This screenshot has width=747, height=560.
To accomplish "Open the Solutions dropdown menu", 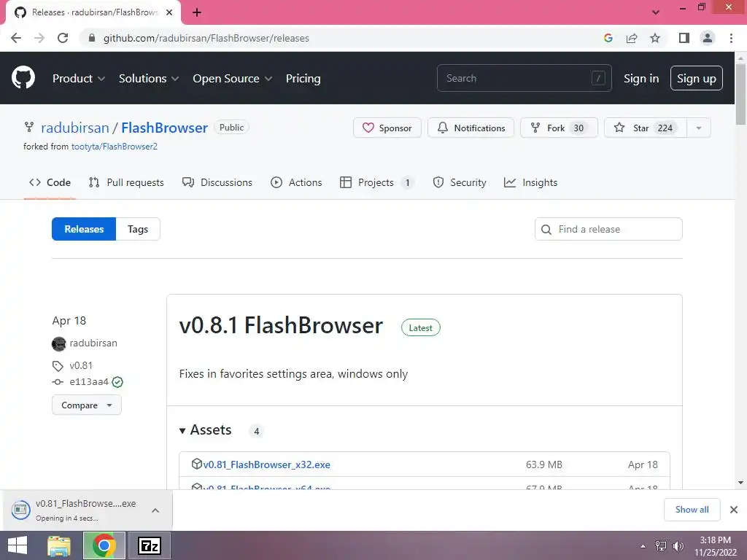I will [x=149, y=79].
